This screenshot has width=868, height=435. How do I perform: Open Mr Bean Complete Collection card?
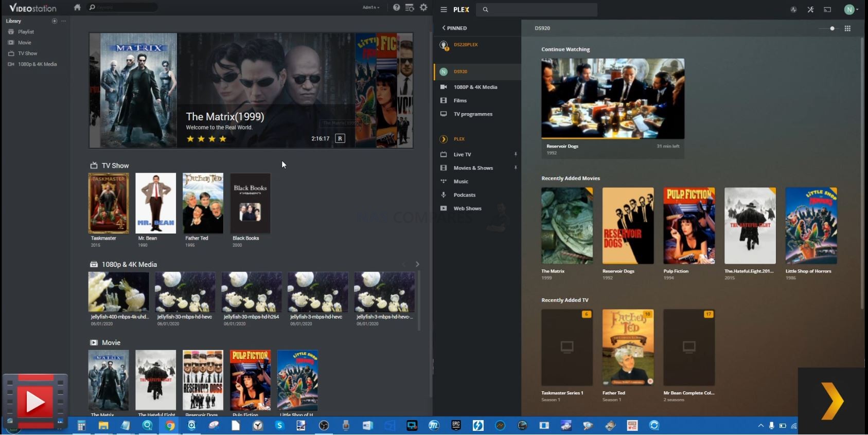pos(689,348)
